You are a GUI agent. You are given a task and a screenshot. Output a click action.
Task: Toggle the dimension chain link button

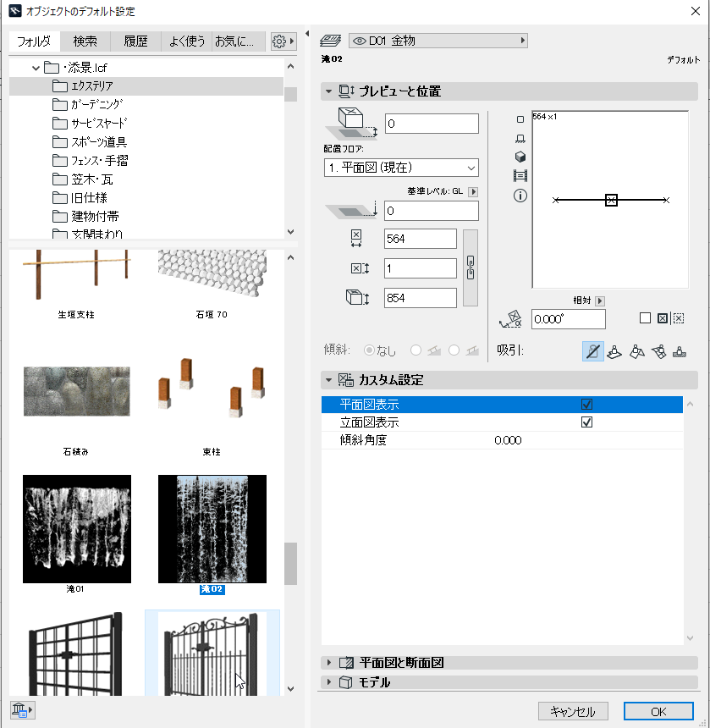[470, 267]
